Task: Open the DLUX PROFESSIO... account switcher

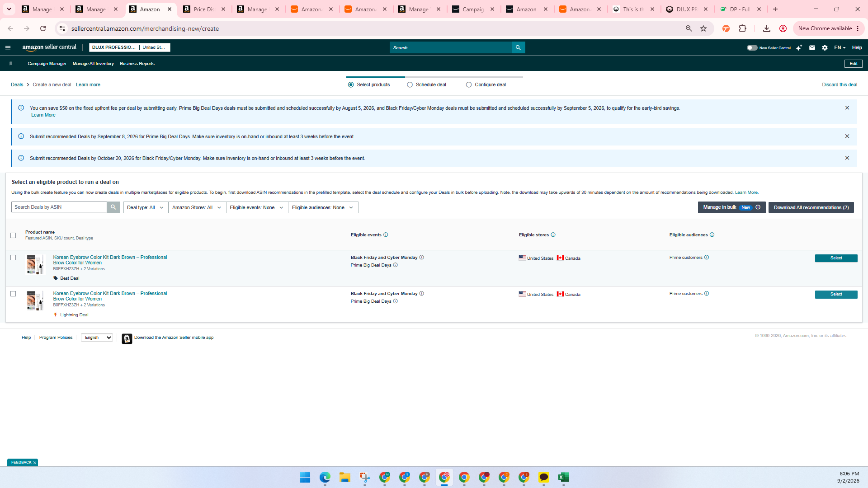Action: pyautogui.click(x=129, y=47)
